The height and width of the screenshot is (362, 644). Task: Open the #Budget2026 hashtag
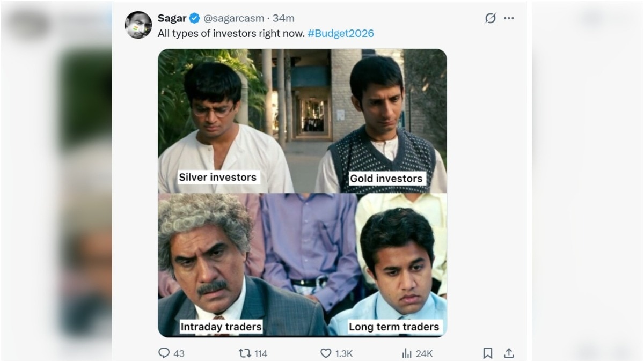coord(341,33)
